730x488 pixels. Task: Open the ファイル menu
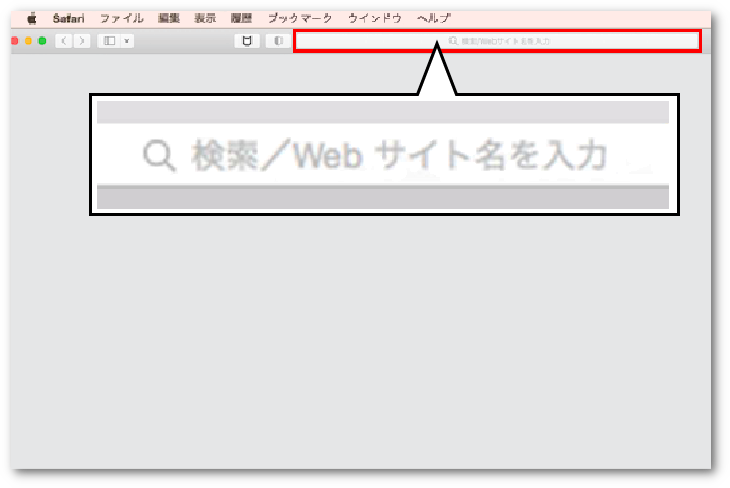pyautogui.click(x=122, y=18)
